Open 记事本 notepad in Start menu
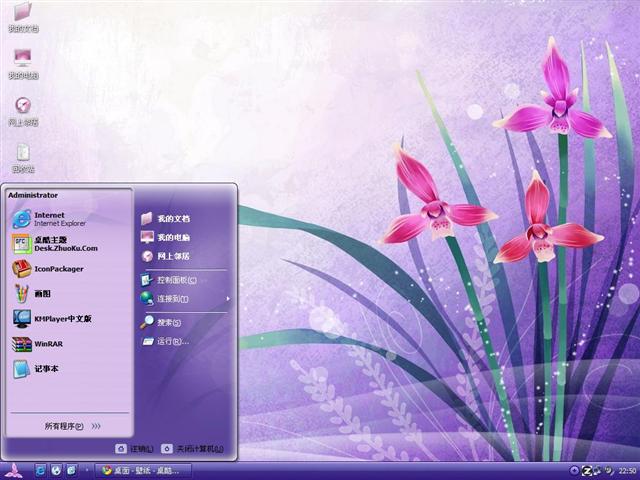The width and height of the screenshot is (640, 480). click(69, 369)
